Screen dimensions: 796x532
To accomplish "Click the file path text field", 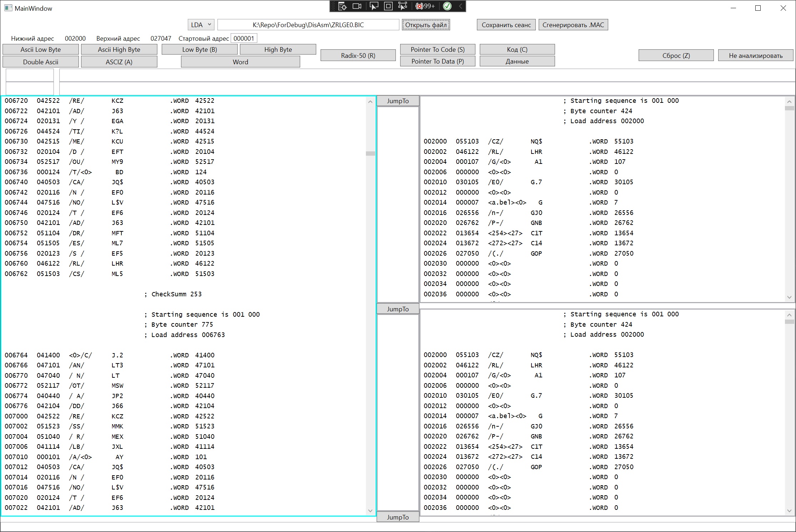I will pos(308,25).
